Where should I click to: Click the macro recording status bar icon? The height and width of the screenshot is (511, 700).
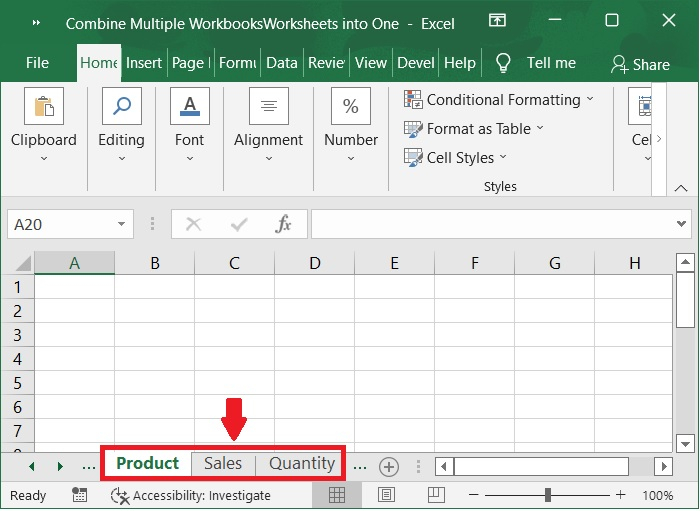(x=79, y=495)
